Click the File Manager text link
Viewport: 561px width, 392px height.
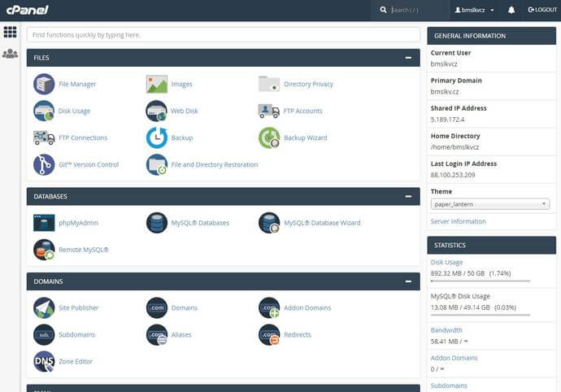tap(77, 84)
